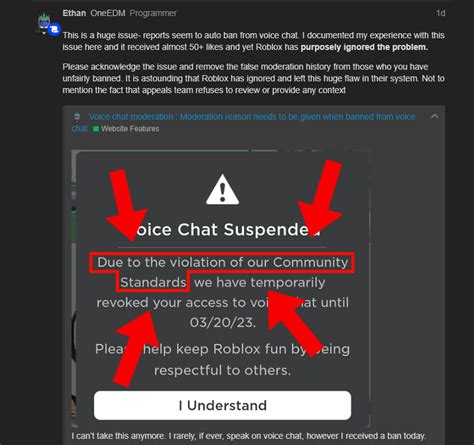This screenshot has width=474, height=445.
Task: Click the top-right red arrow annotation
Action: pos(320,198)
